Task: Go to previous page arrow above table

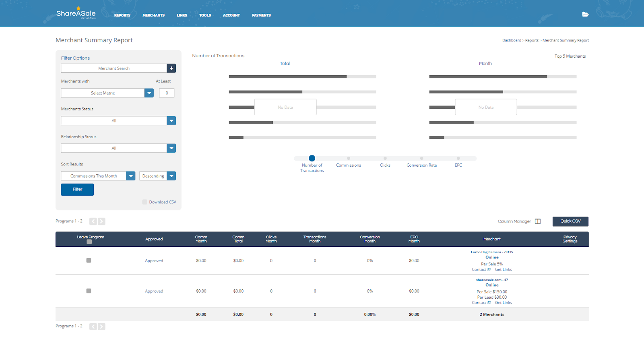Action: [93, 221]
